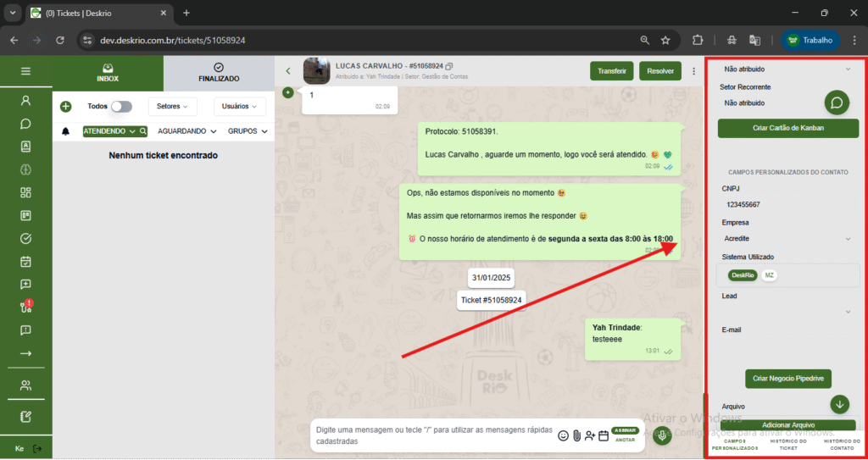Click the schedule calendar icon in message box
The image size is (868, 460).
coord(604,435)
